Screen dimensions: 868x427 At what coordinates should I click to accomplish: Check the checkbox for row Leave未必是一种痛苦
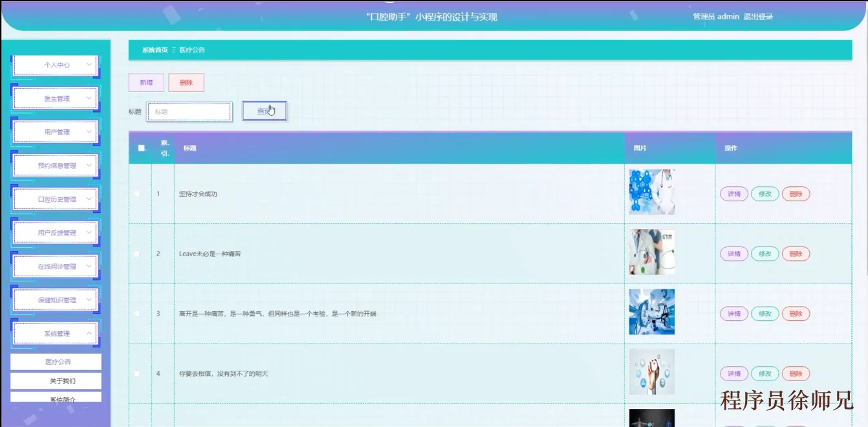pyautogui.click(x=136, y=254)
